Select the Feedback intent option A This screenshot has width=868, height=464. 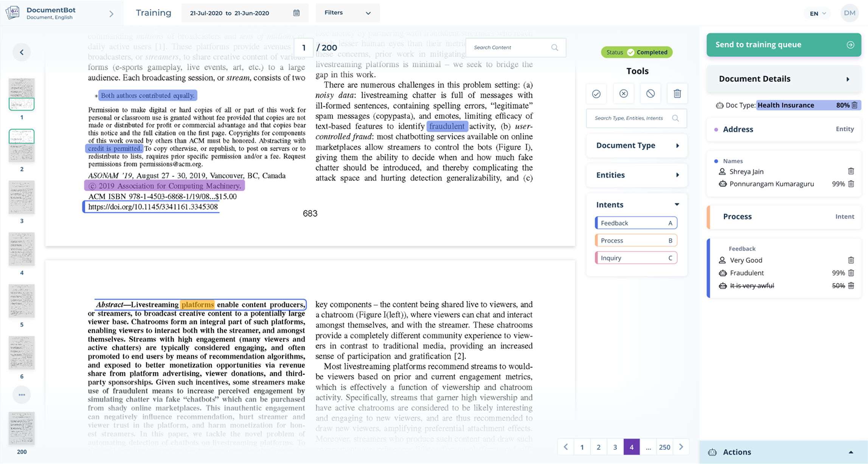click(636, 223)
